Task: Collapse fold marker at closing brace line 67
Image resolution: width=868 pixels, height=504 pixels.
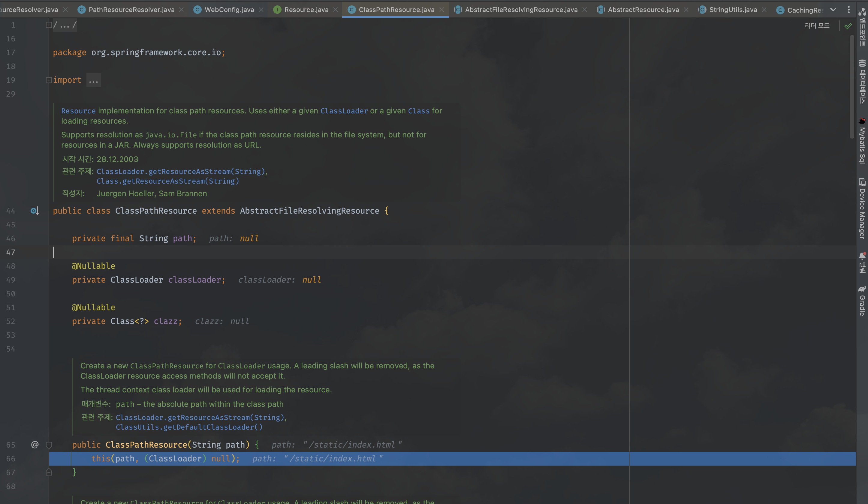Action: point(49,472)
